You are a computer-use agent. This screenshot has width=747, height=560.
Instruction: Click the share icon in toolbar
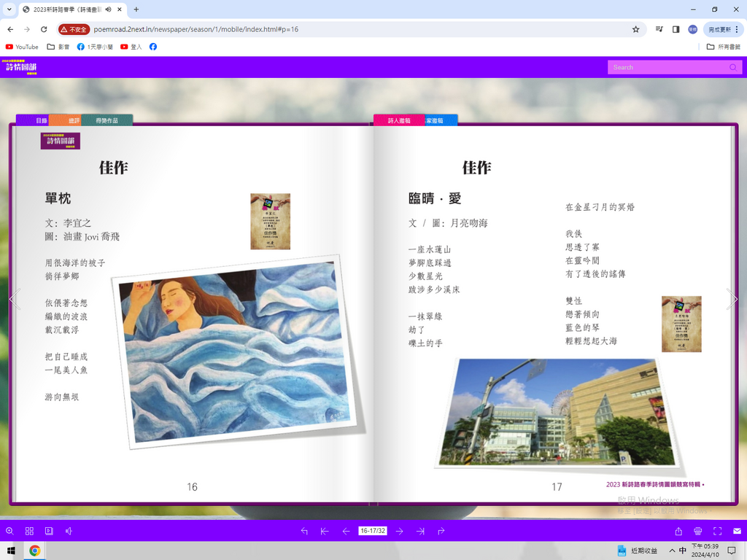tap(679, 531)
